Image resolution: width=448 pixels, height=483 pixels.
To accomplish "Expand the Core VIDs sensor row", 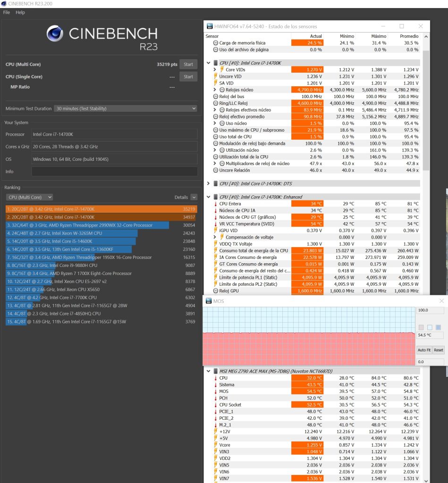I will [215, 70].
